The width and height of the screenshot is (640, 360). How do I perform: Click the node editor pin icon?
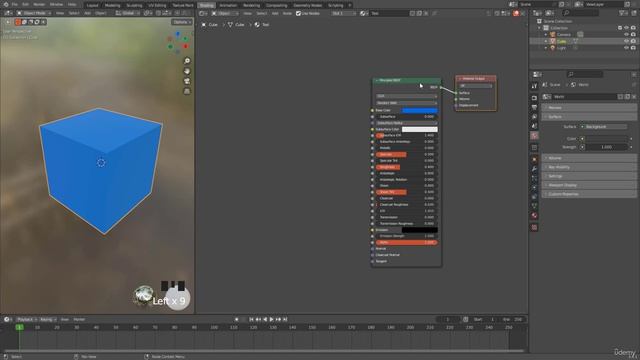pos(434,13)
